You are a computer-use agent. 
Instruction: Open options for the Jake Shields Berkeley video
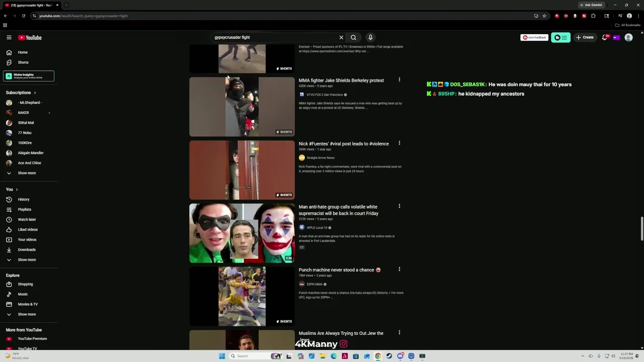[399, 80]
